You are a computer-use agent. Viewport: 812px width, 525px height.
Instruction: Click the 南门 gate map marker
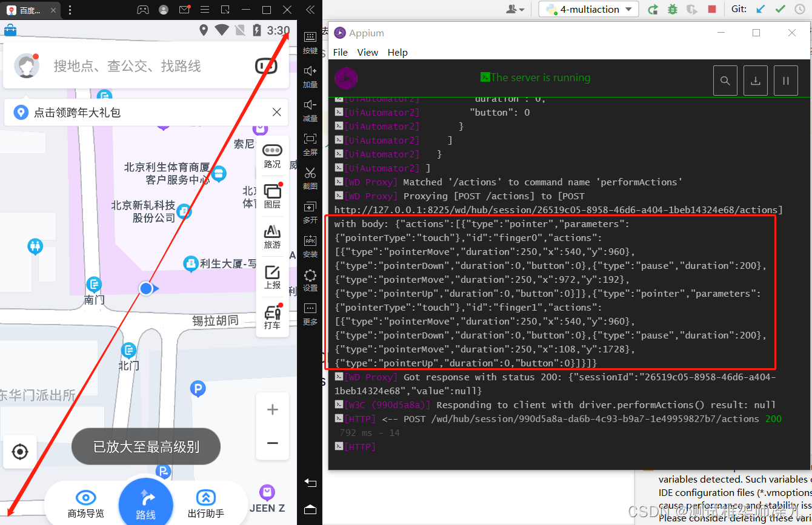[x=94, y=284]
